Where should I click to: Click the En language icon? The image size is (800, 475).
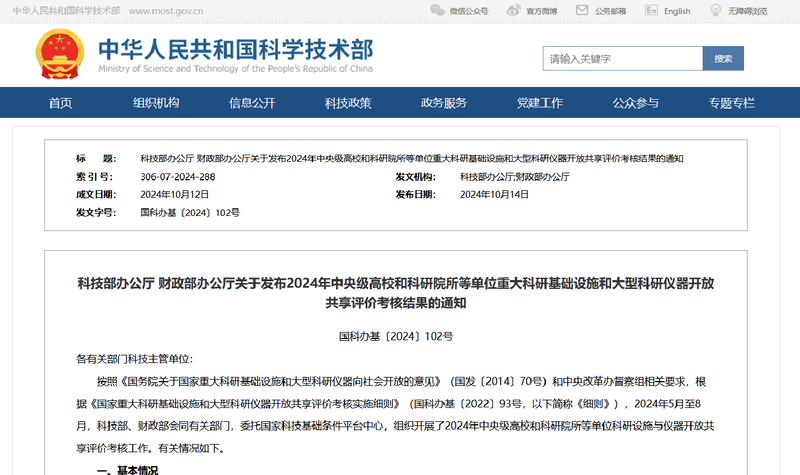pos(651,10)
